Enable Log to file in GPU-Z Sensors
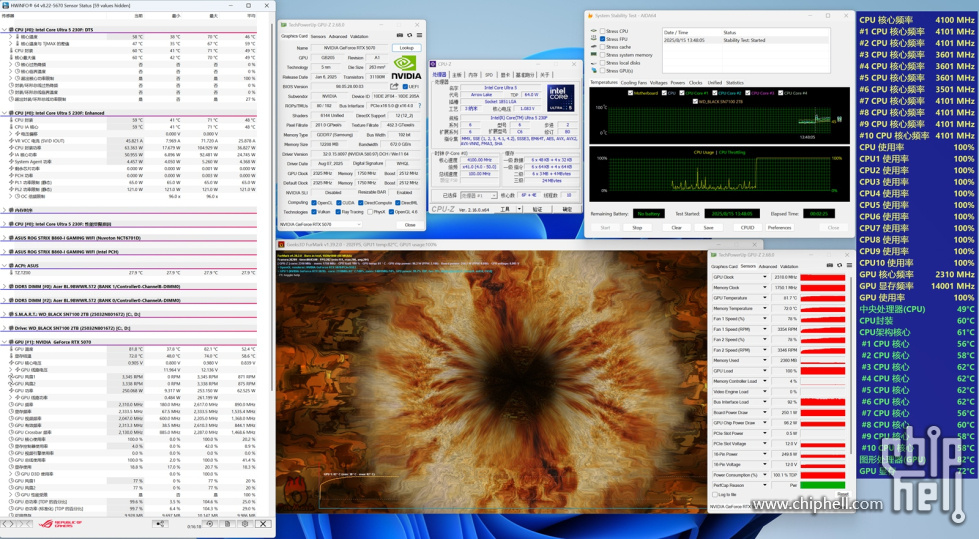979x539 pixels. [x=715, y=495]
